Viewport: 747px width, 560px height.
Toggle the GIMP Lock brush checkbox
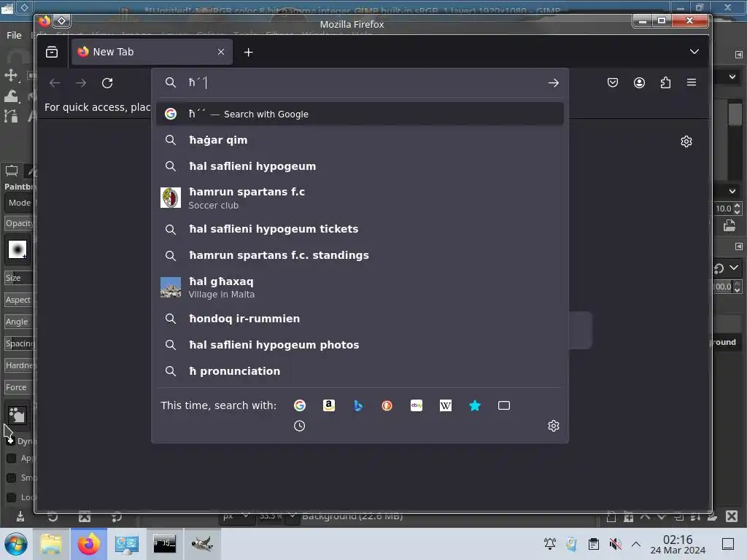click(12, 497)
